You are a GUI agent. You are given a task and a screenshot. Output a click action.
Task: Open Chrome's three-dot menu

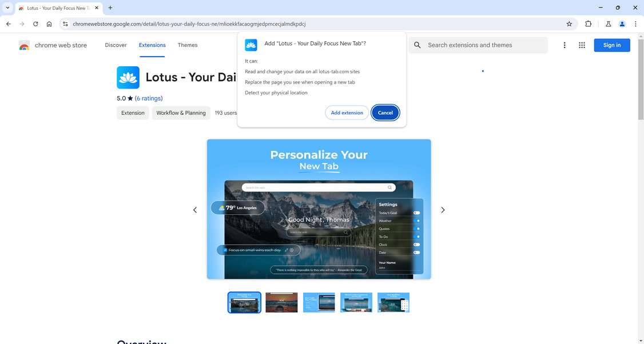pyautogui.click(x=635, y=24)
